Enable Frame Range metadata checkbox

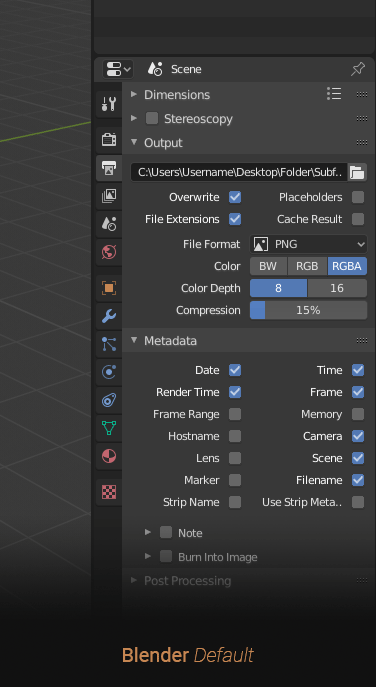tap(235, 414)
